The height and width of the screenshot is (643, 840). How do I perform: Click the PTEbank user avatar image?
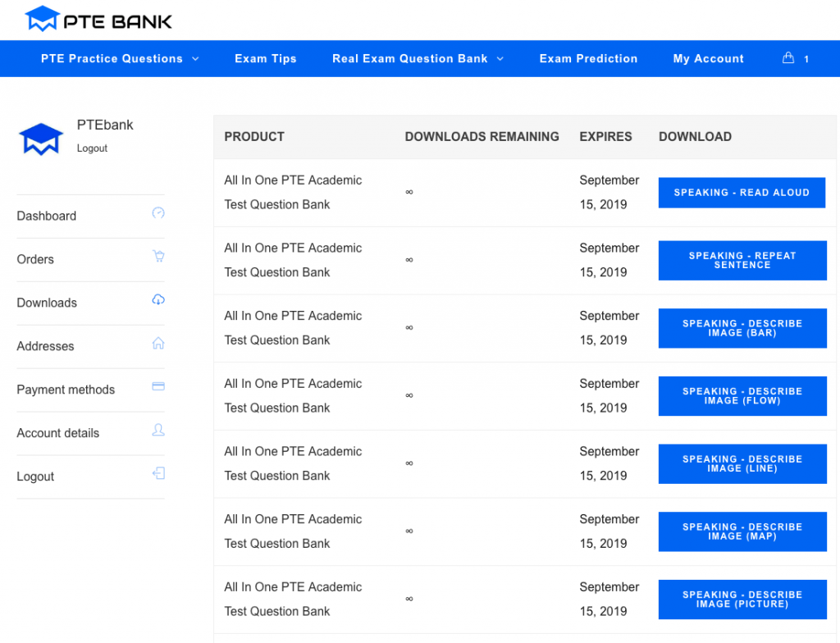pos(41,139)
